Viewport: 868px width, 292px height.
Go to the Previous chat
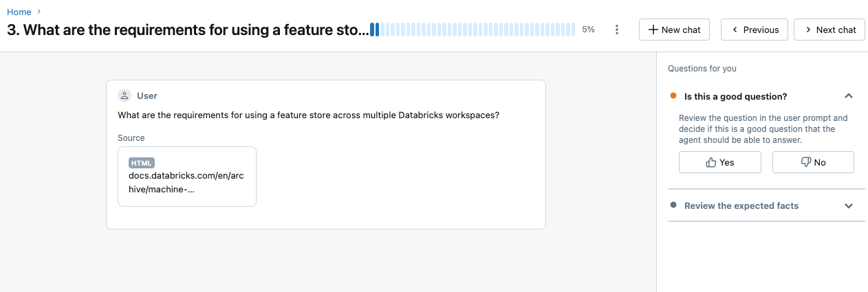pos(754,30)
